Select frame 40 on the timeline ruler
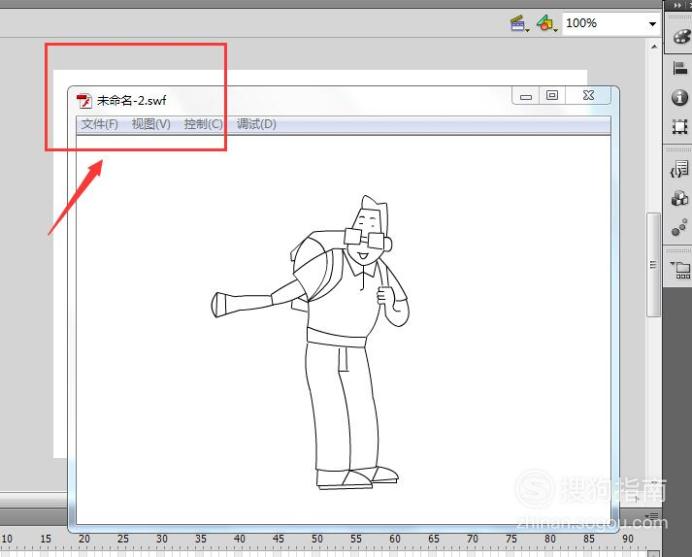 pos(240,539)
